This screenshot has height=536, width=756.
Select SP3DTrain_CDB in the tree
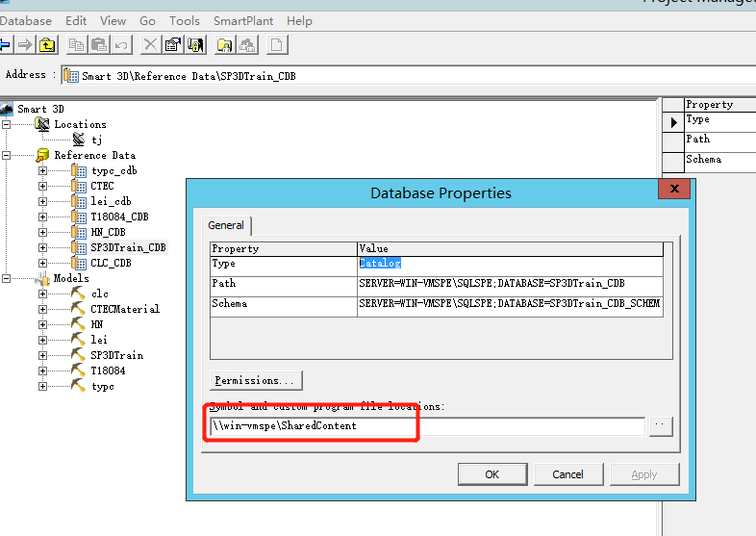(x=128, y=247)
